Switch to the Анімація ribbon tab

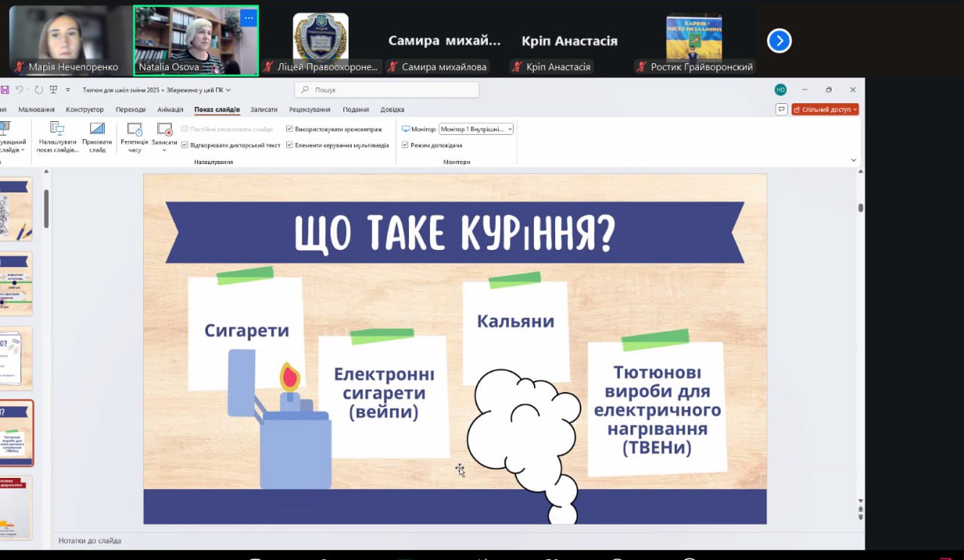[170, 110]
